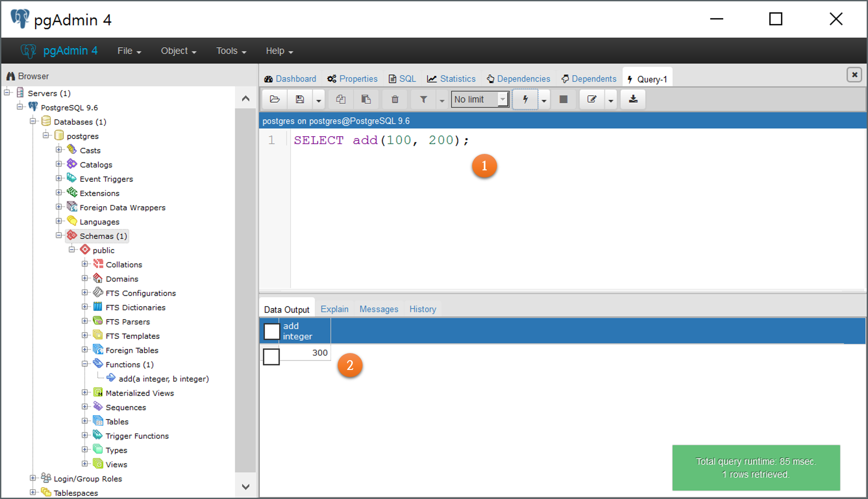Switch to the Dependents tab

[589, 79]
